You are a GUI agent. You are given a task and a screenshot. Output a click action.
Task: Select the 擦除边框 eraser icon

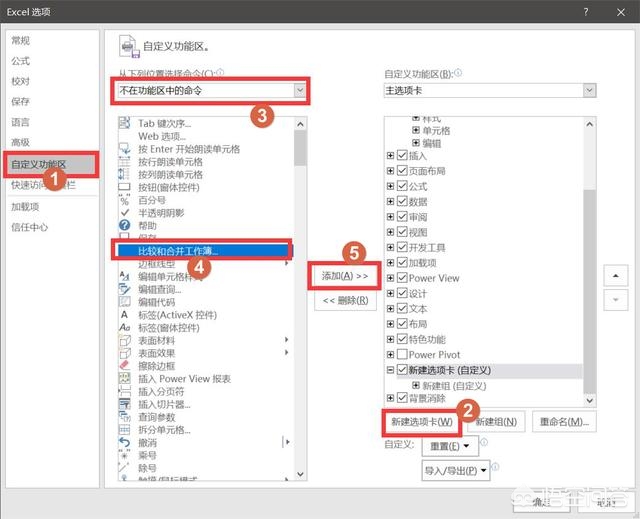[x=124, y=366]
